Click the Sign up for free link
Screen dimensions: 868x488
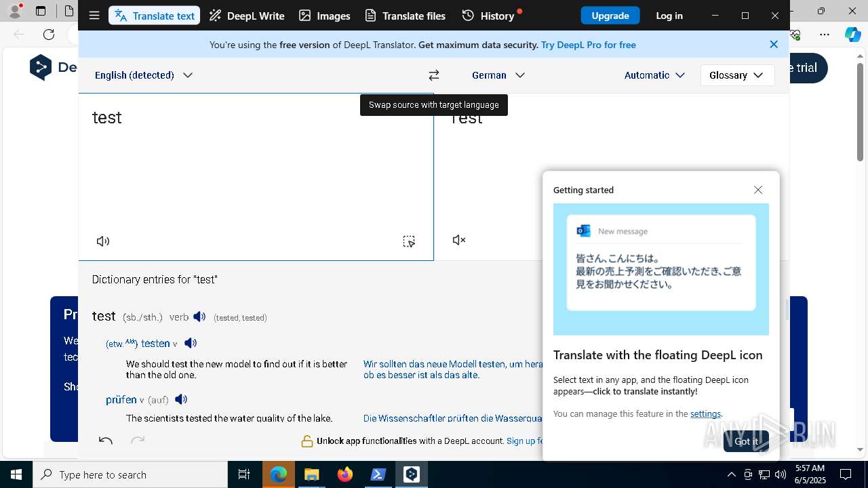[x=525, y=441]
